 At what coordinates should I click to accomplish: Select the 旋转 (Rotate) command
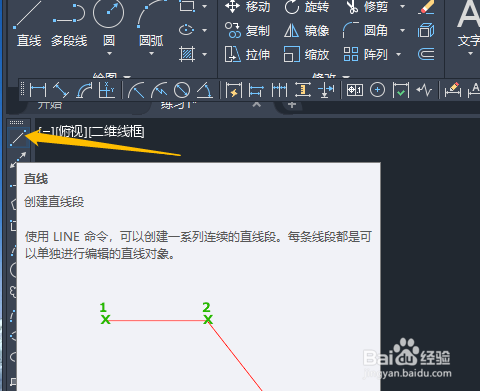coord(307,7)
